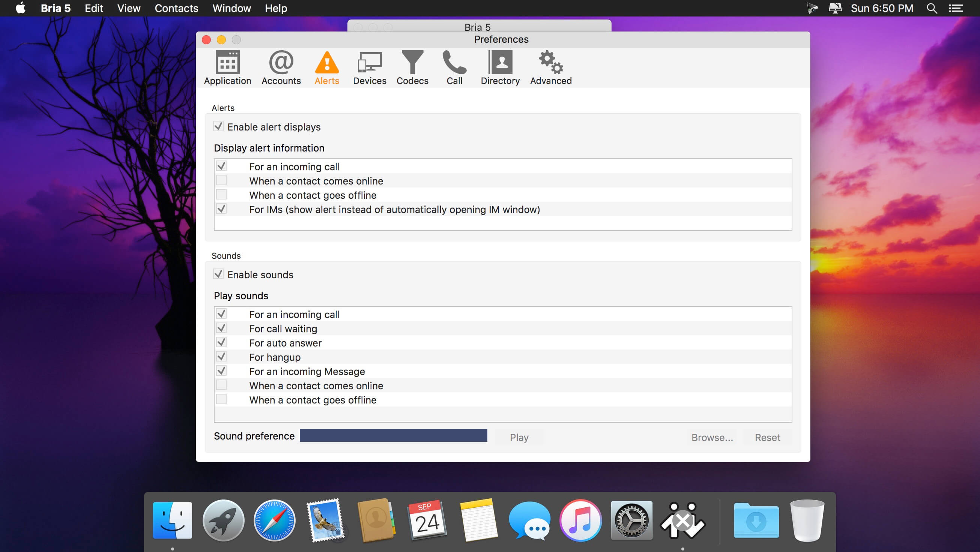
Task: Click the menu bar clock Sun 6:50 PM
Action: [882, 8]
